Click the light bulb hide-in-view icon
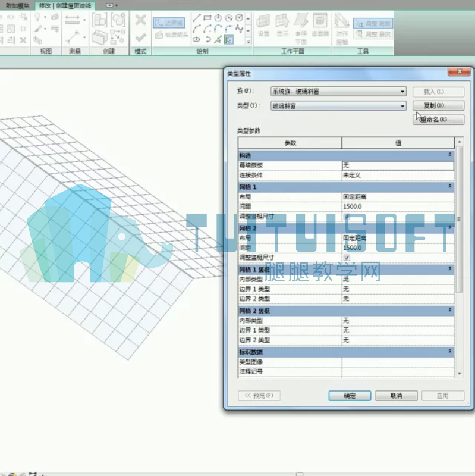 coord(37,17)
